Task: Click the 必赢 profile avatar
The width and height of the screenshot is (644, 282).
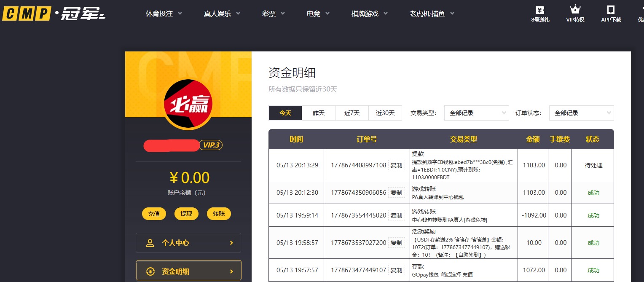Action: coord(188,105)
